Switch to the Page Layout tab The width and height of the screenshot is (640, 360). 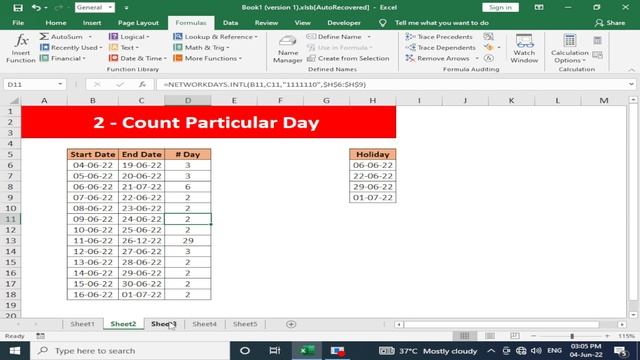click(x=138, y=23)
